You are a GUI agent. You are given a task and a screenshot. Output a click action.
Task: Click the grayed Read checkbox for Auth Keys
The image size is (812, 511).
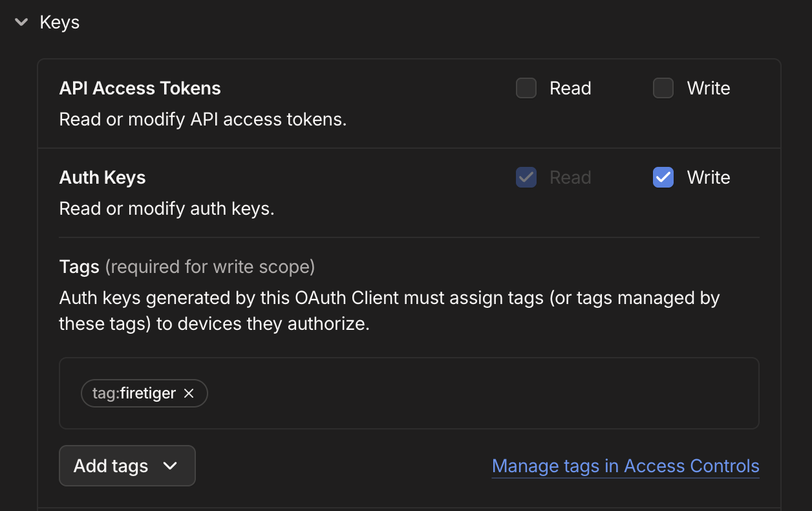[x=526, y=177]
